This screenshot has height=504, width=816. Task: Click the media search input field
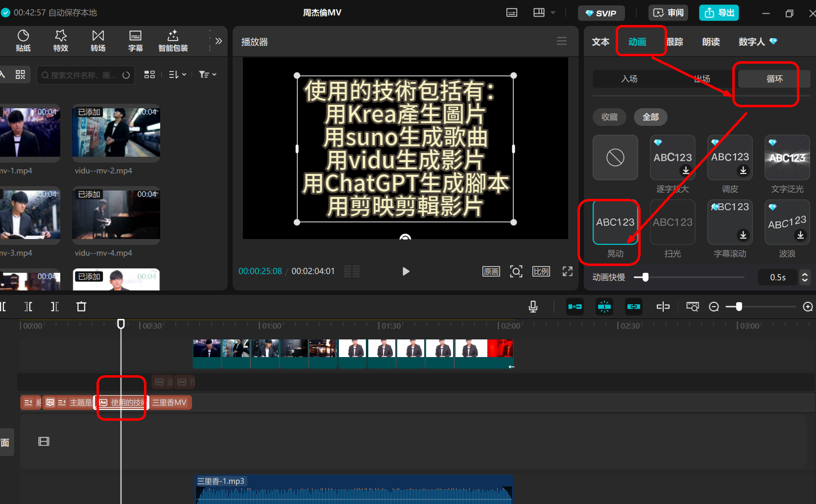pos(86,75)
